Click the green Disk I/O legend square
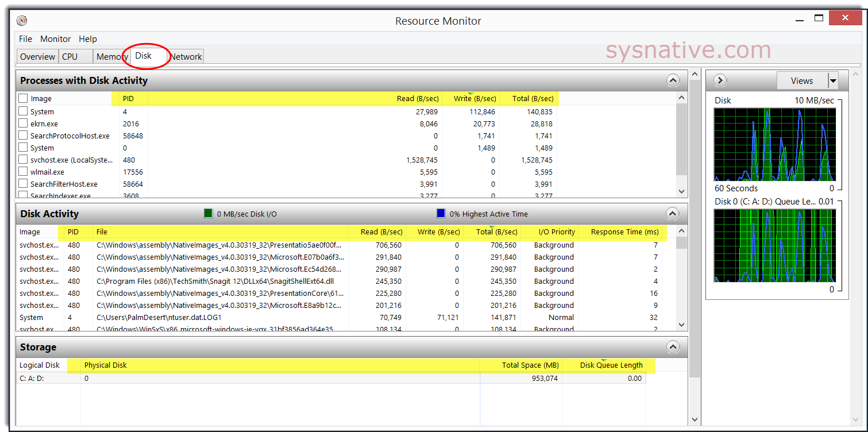Screen dimensions: 868x432 point(209,214)
